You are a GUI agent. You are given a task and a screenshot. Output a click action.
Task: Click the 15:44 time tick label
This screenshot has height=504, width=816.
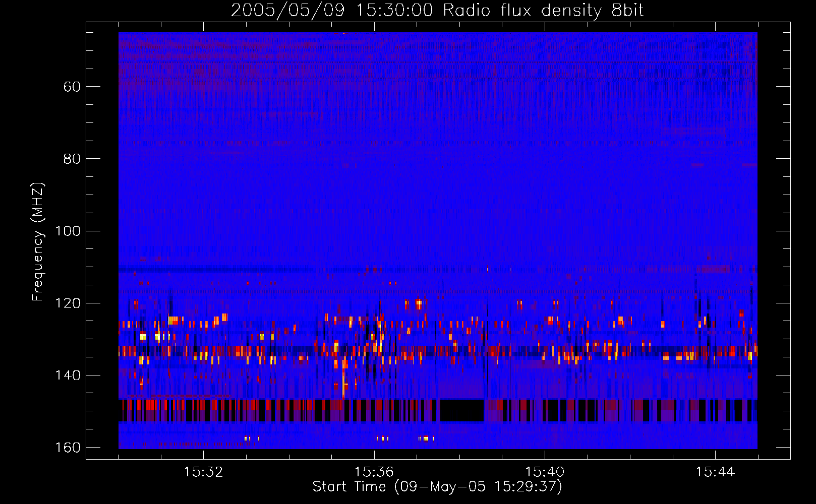[715, 472]
